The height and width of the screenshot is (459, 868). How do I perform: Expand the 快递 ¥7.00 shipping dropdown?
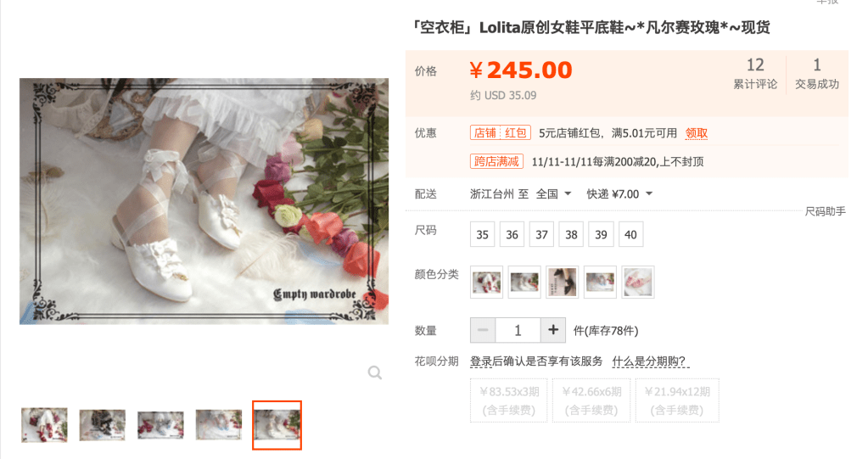point(619,193)
